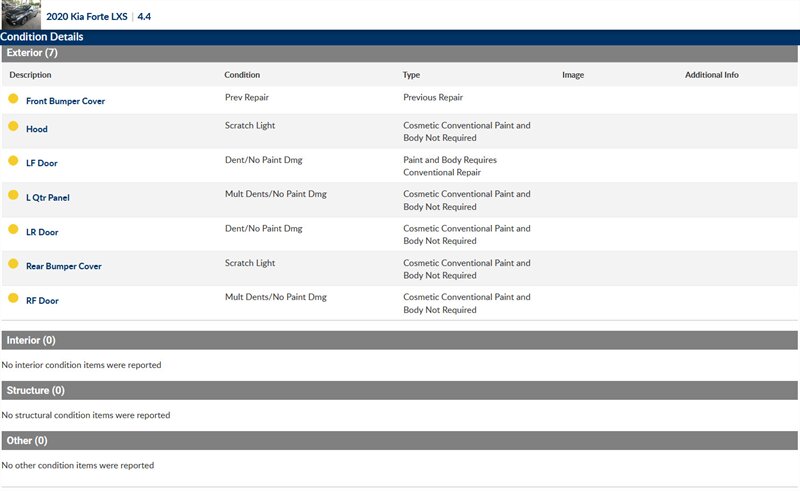The height and width of the screenshot is (491, 800).
Task: Open the Hood condition item
Action: (37, 129)
